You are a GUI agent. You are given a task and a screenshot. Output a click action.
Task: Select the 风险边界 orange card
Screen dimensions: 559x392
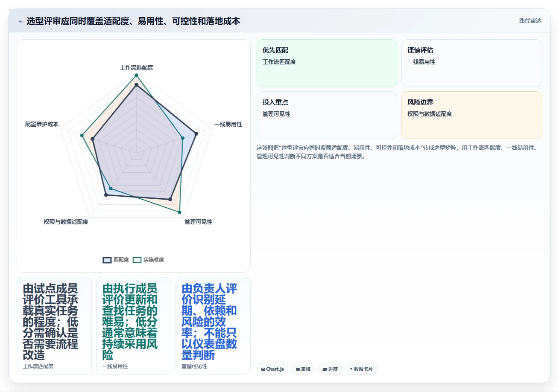click(472, 115)
